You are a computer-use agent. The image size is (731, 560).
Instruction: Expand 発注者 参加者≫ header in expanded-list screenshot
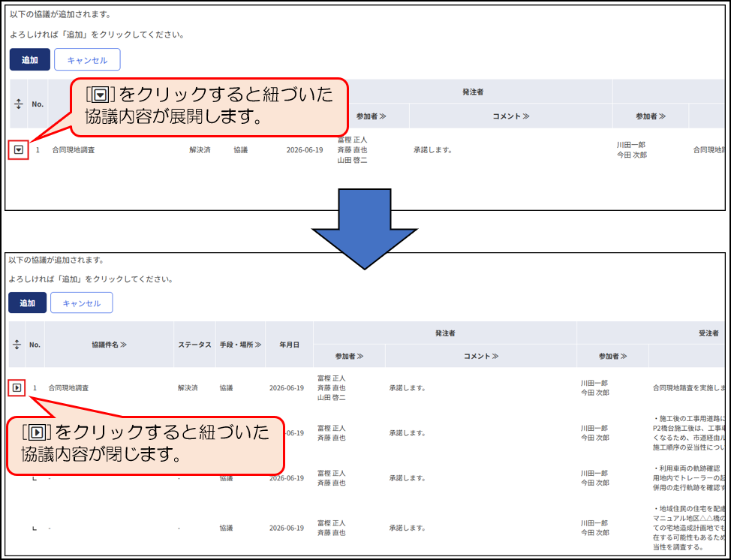(349, 357)
